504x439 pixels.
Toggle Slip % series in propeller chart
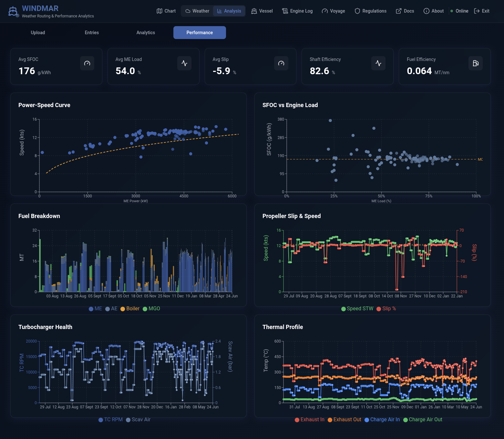point(386,309)
